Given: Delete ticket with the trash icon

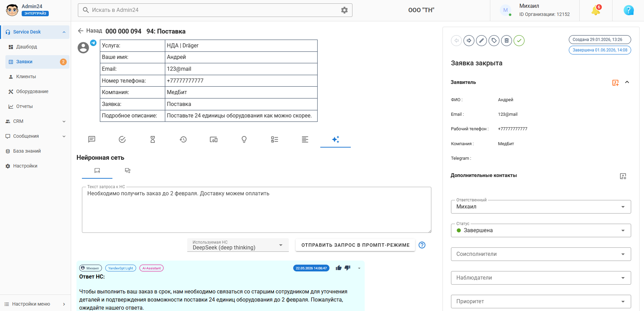Looking at the screenshot, I should coord(507,41).
